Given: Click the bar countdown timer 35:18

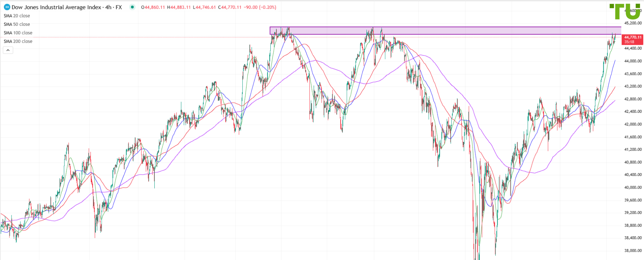Looking at the screenshot, I should (629, 42).
